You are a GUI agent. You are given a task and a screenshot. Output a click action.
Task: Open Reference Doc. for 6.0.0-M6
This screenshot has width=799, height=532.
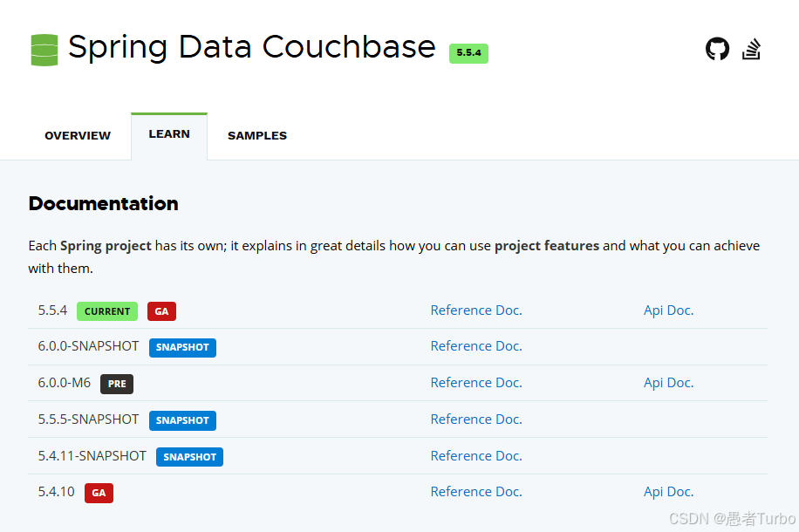tap(476, 383)
